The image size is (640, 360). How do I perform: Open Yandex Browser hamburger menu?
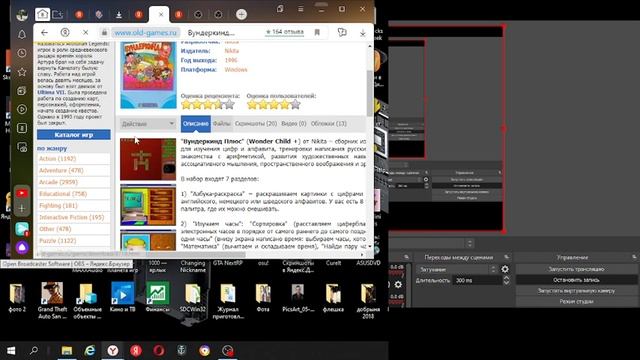click(x=300, y=9)
